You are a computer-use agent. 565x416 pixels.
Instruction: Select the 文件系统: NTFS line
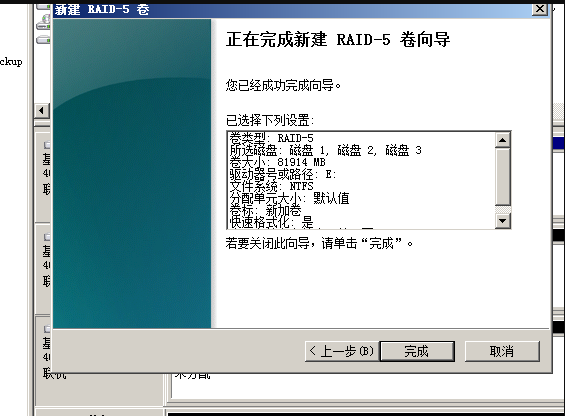(x=271, y=186)
